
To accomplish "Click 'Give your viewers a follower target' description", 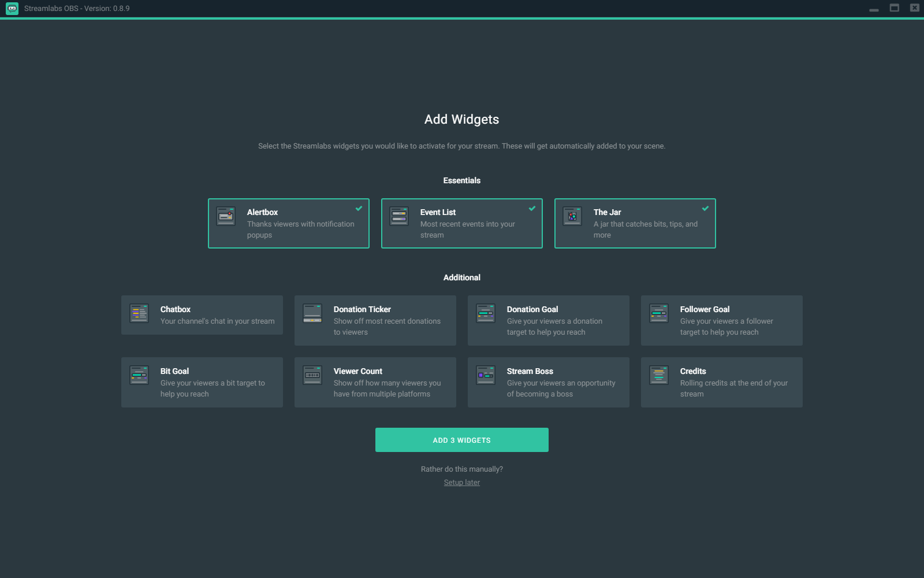I will pos(726,327).
